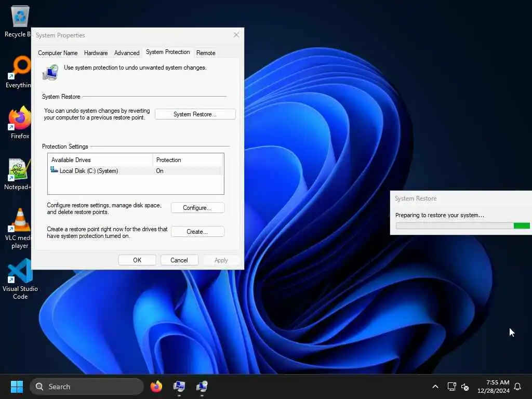
Task: Close the System Properties dialog
Action: pyautogui.click(x=236, y=35)
